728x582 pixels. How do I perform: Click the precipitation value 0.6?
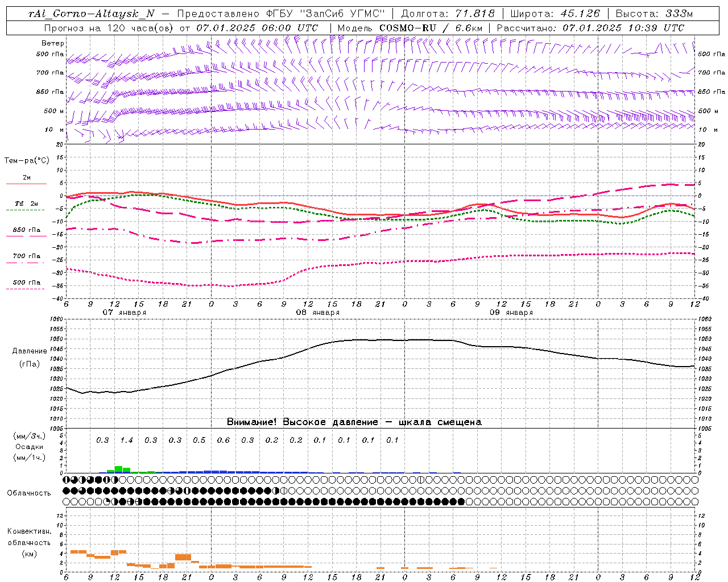click(x=224, y=440)
